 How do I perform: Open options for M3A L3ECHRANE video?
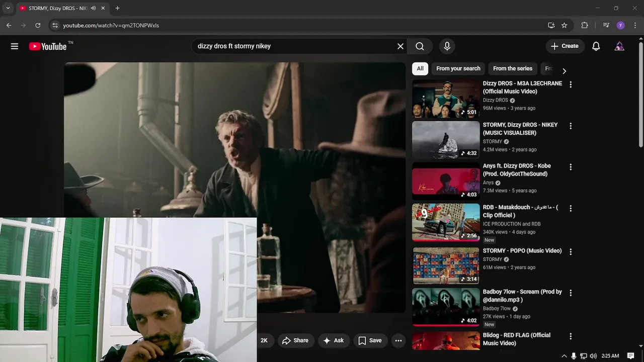(x=571, y=84)
